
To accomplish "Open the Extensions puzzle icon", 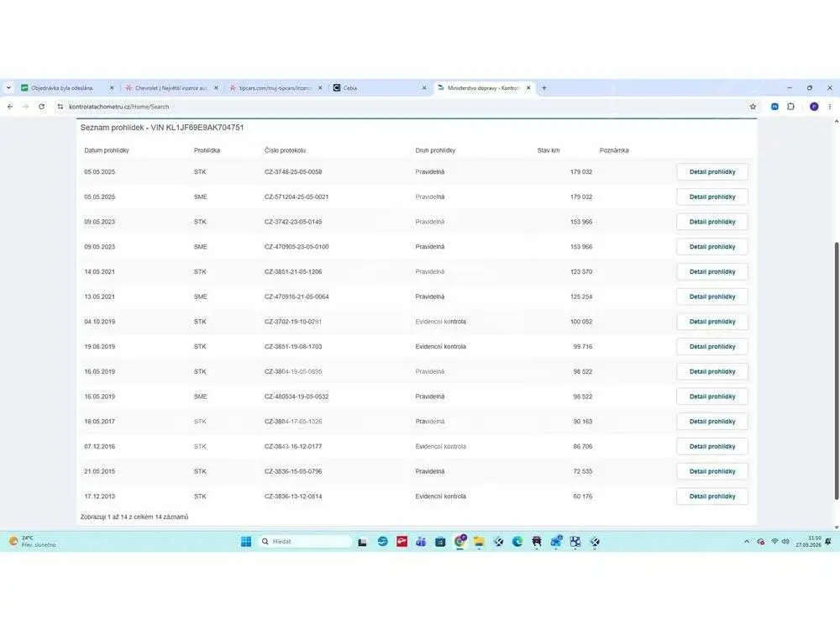I will point(790,107).
